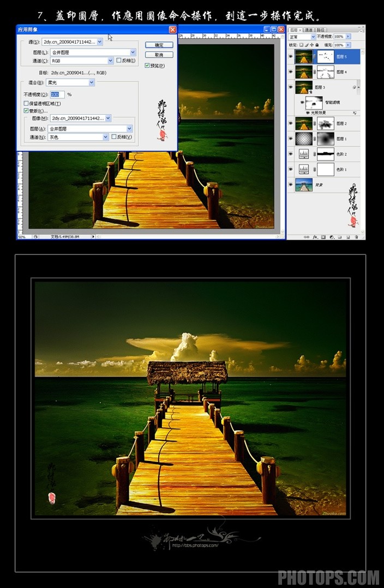Open the Layers panel options menu
The image size is (384, 588).
click(363, 31)
